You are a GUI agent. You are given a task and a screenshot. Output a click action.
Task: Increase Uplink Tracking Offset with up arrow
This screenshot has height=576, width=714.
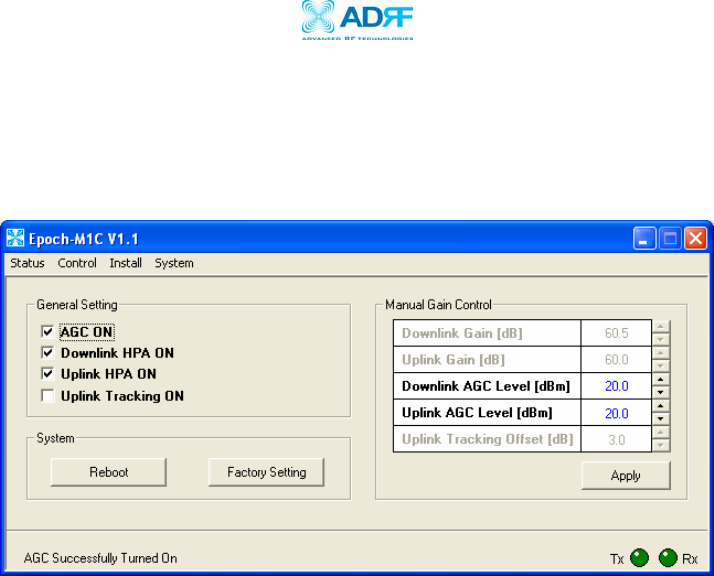click(x=661, y=432)
